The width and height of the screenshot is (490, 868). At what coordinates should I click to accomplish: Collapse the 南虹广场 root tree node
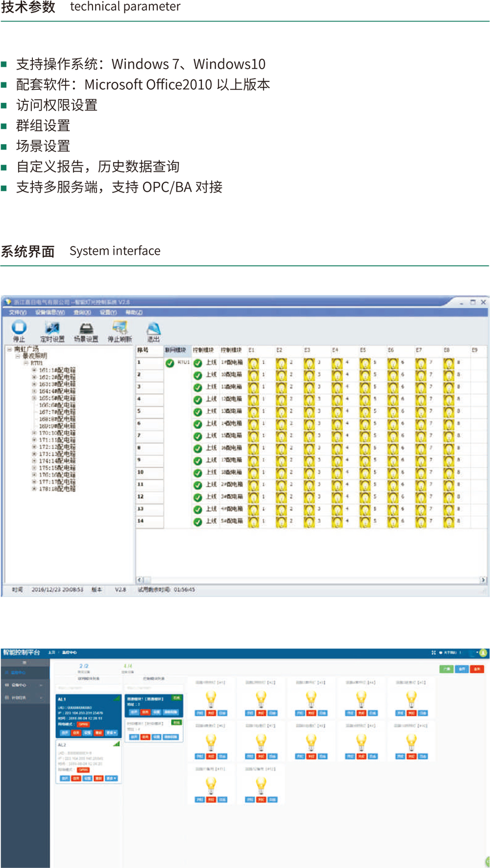tap(9, 349)
